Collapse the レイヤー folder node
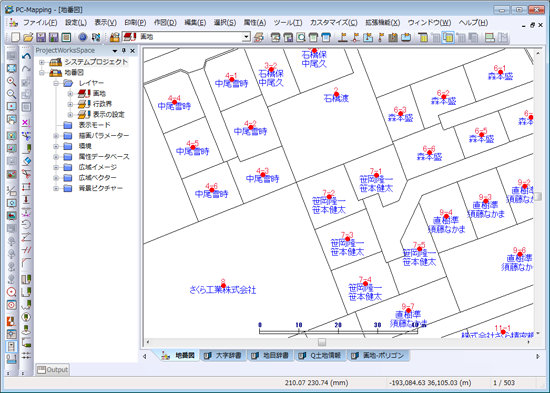The height and width of the screenshot is (393, 550). (x=56, y=84)
